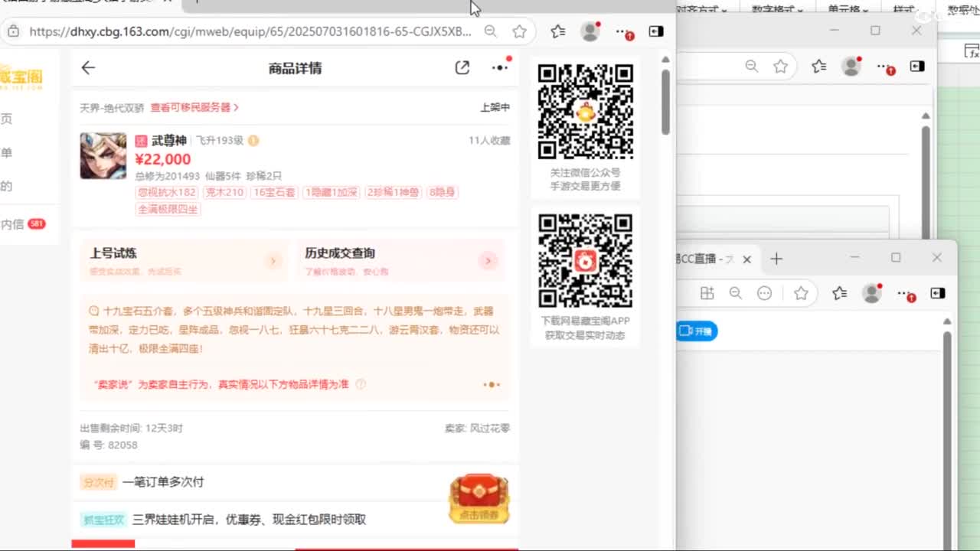The width and height of the screenshot is (980, 551).
Task: Open more menu in CC直播 browser window
Action: [906, 294]
